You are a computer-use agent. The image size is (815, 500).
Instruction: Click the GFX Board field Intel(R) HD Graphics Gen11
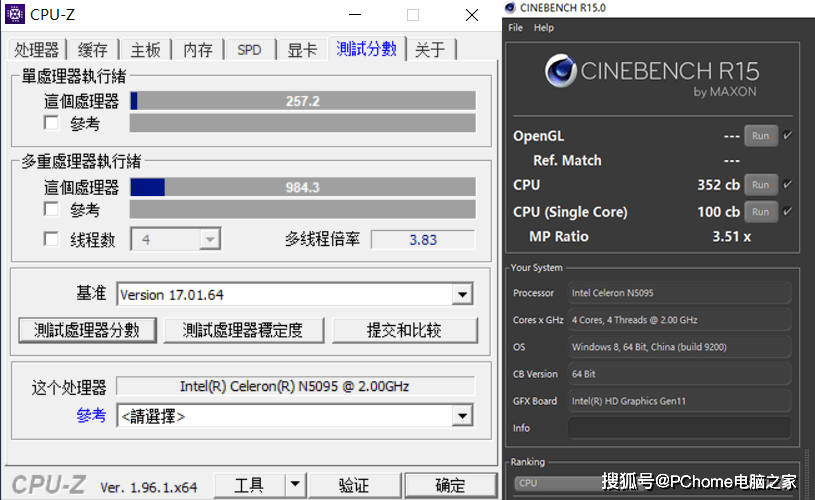click(679, 401)
